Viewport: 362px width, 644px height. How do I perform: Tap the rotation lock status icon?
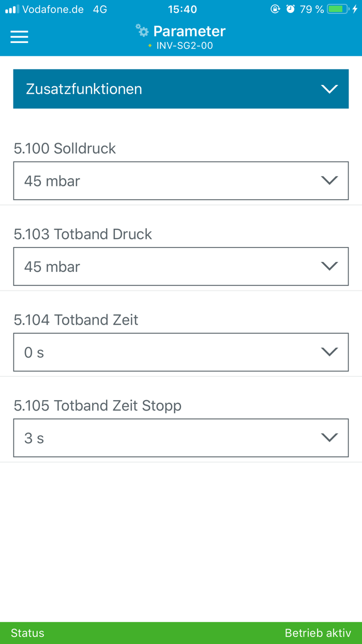pyautogui.click(x=275, y=9)
